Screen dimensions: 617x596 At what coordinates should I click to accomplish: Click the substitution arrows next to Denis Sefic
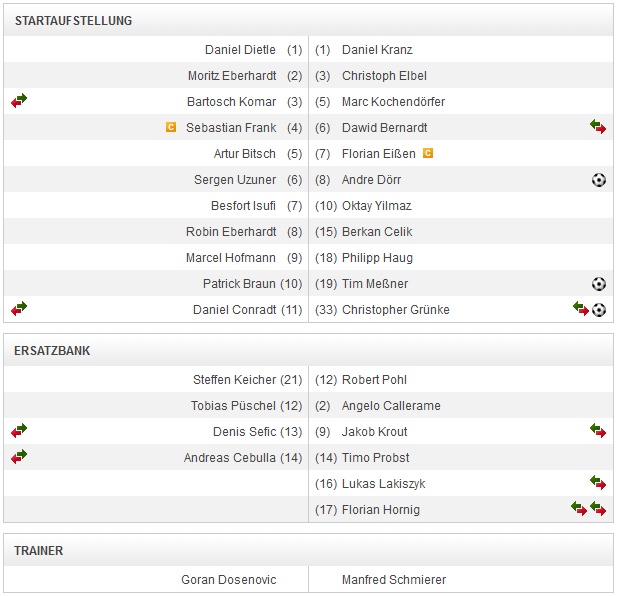point(19,431)
